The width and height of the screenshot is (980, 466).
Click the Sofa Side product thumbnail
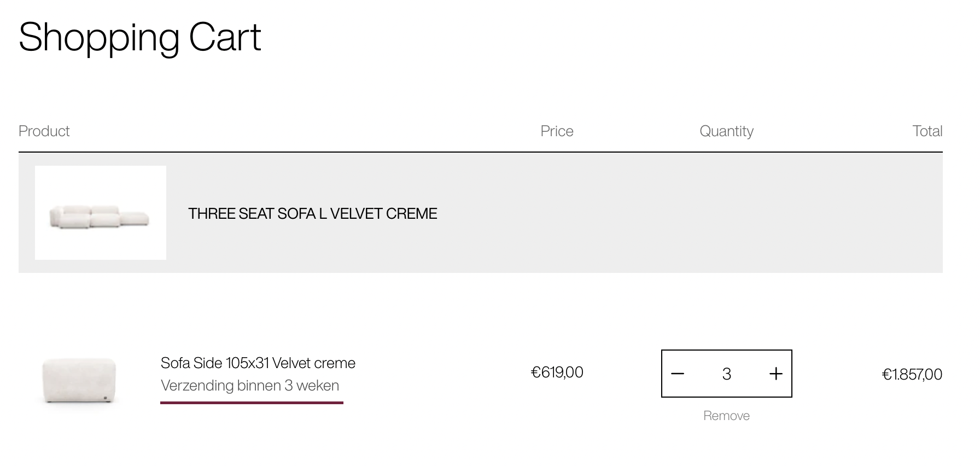[79, 380]
